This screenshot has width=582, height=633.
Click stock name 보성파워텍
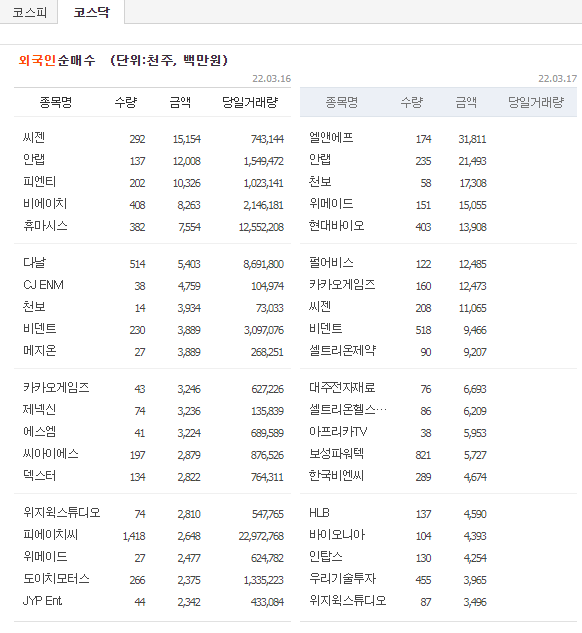337,454
